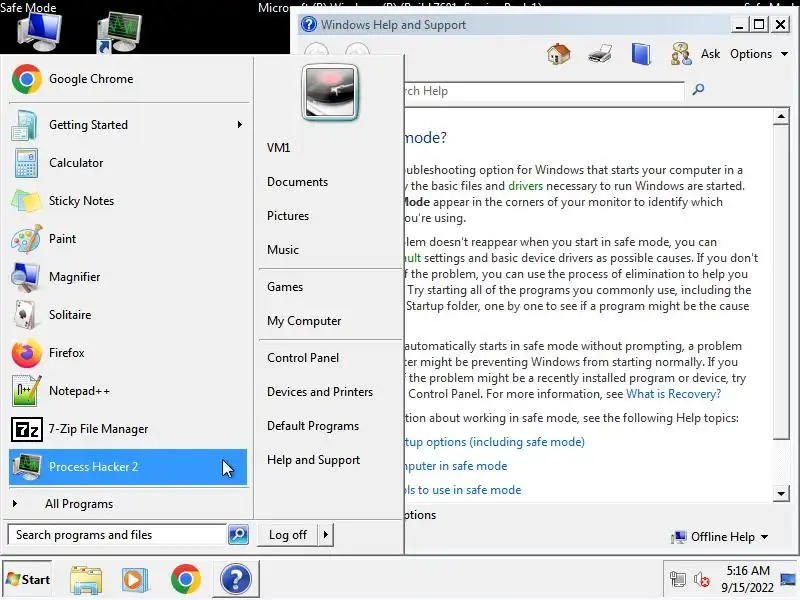Click the drivers glossary link in Help text

pos(526,186)
